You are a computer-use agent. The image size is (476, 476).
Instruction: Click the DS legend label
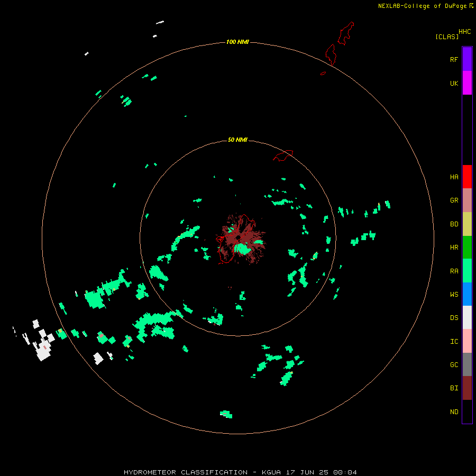454,318
